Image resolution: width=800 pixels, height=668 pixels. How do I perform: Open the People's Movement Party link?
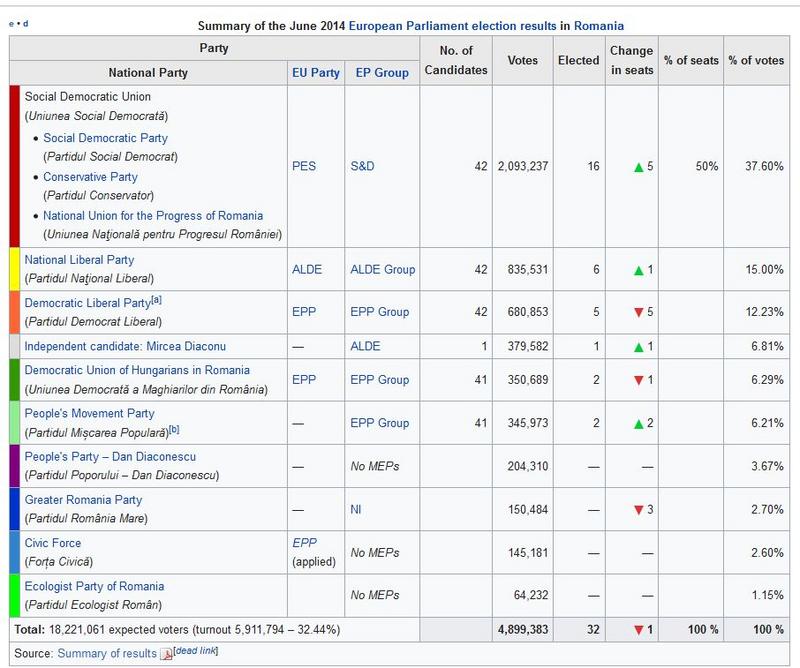click(89, 414)
